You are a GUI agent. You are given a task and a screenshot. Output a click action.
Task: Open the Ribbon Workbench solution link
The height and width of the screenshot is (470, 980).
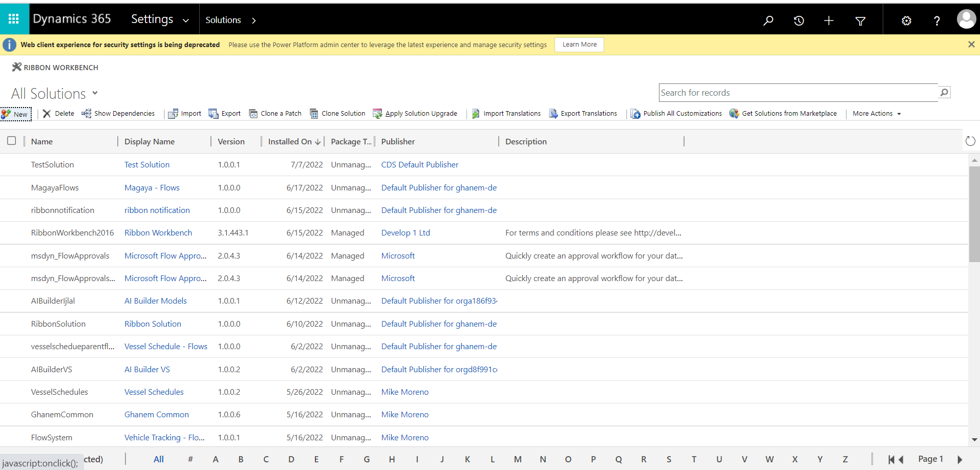[158, 233]
